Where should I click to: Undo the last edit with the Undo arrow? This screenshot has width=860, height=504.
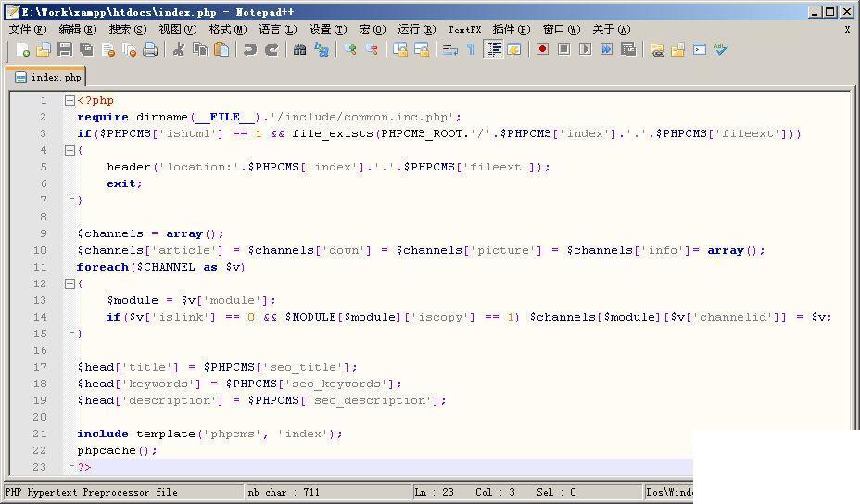point(250,50)
